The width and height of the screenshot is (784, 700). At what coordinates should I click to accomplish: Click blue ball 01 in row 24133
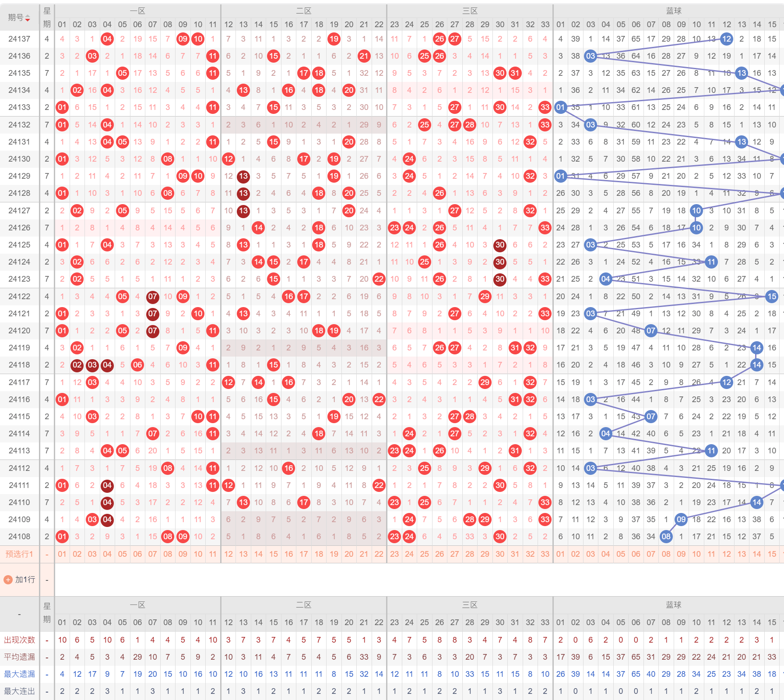click(560, 107)
